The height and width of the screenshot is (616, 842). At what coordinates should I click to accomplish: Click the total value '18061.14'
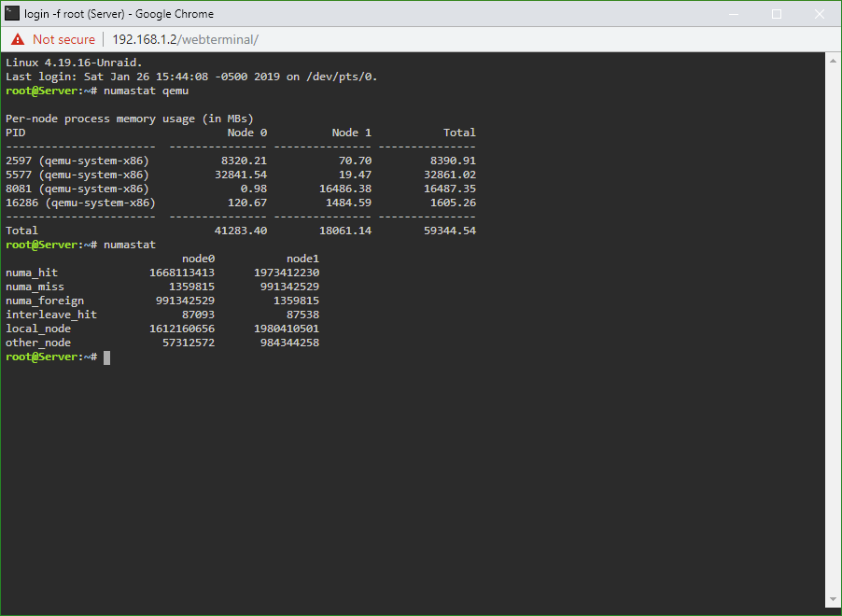[x=345, y=231]
